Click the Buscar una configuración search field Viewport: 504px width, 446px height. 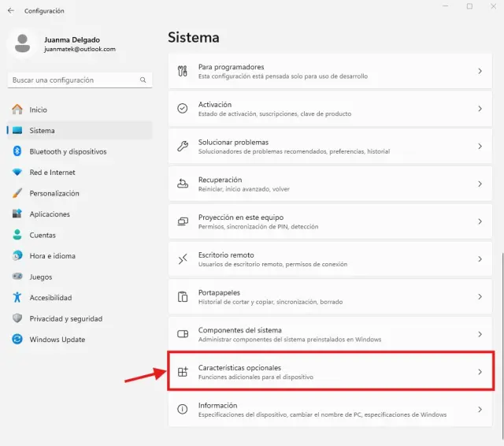pos(72,80)
